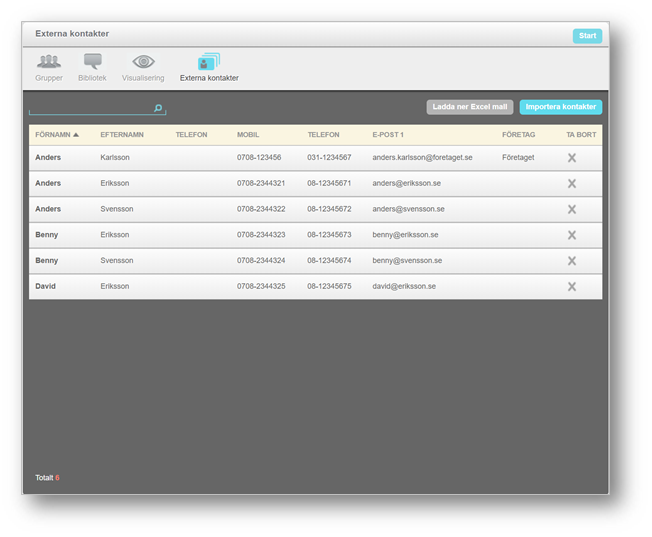Click the Start button
This screenshot has width=652, height=537.
click(587, 36)
